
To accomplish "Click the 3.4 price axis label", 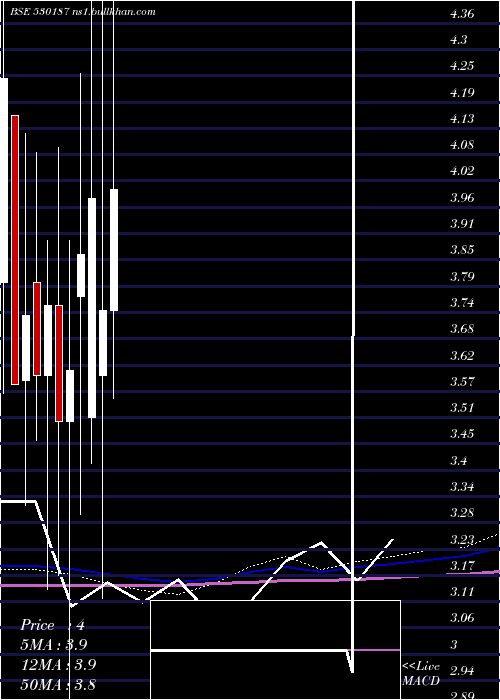I will pos(458,460).
